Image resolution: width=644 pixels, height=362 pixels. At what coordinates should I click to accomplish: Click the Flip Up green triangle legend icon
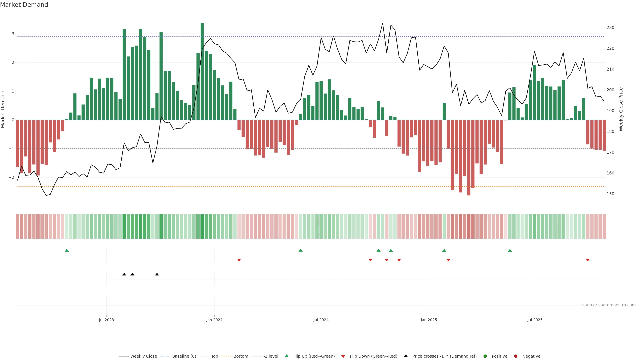286,356
